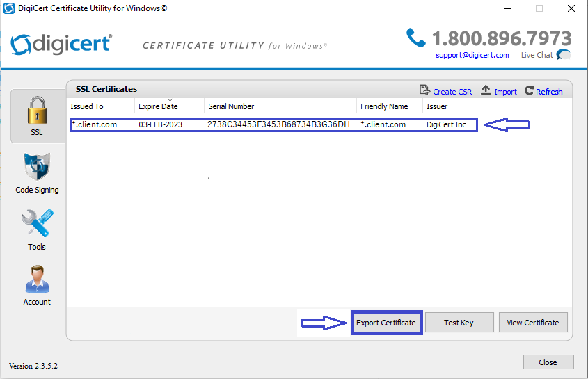The height and width of the screenshot is (379, 588).
Task: Select the DigiCert Inc issuer cell
Action: 446,124
